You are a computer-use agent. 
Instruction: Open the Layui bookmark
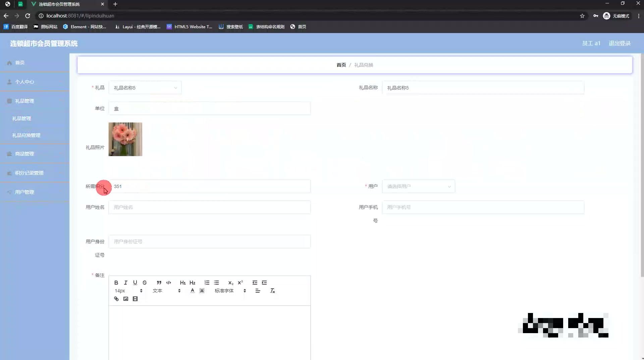click(138, 27)
